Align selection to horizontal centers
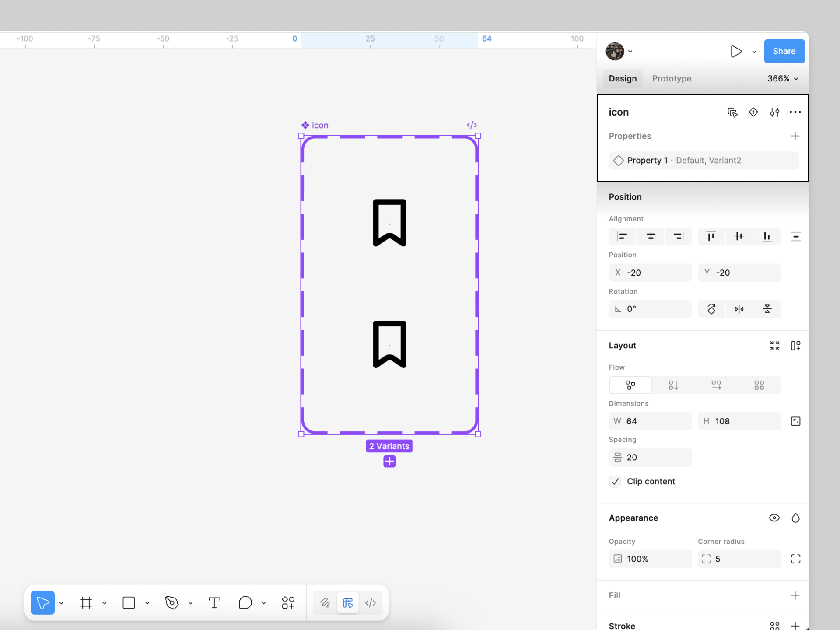Viewport: 840px width, 630px height. click(651, 237)
